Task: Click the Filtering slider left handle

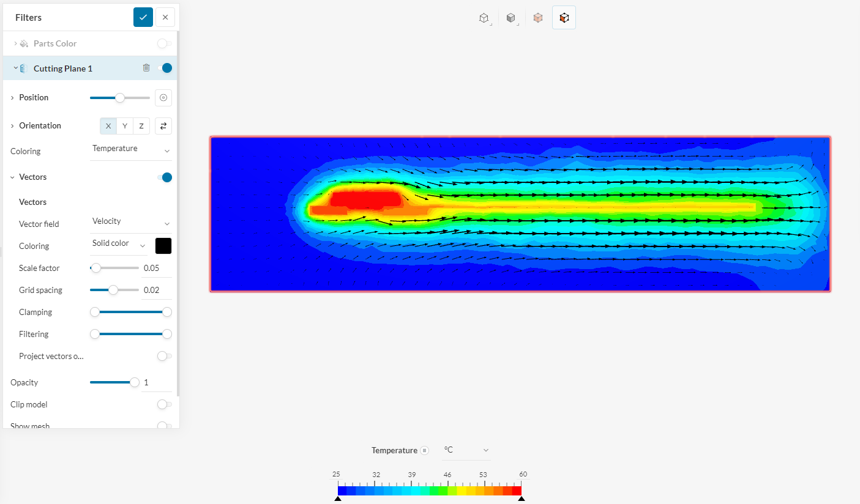Action: click(95, 334)
